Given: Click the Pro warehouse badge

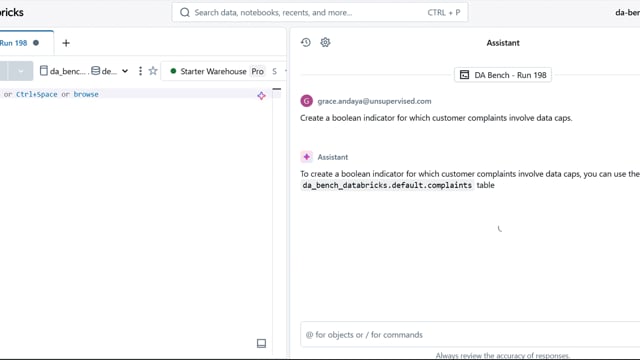Looking at the screenshot, I should coord(258,71).
